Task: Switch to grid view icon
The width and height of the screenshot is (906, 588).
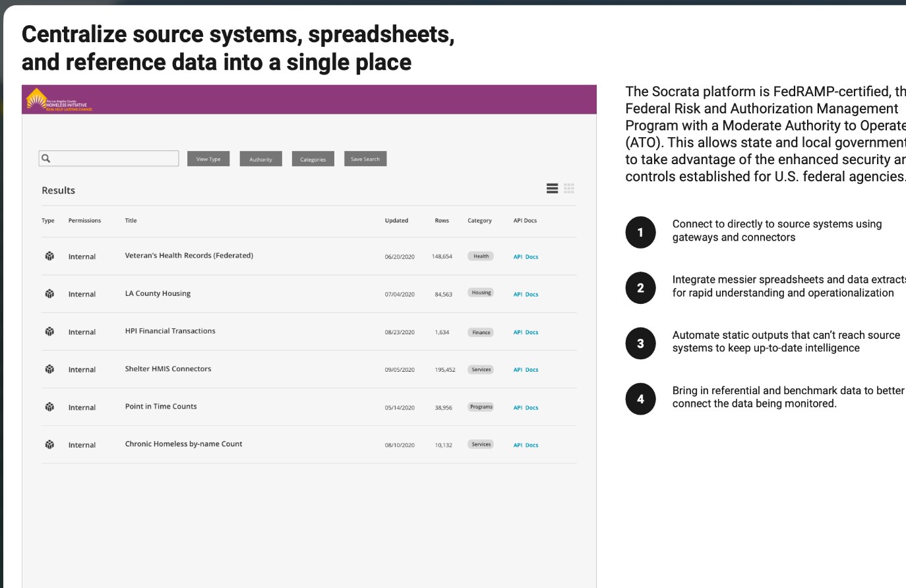Action: pyautogui.click(x=569, y=189)
